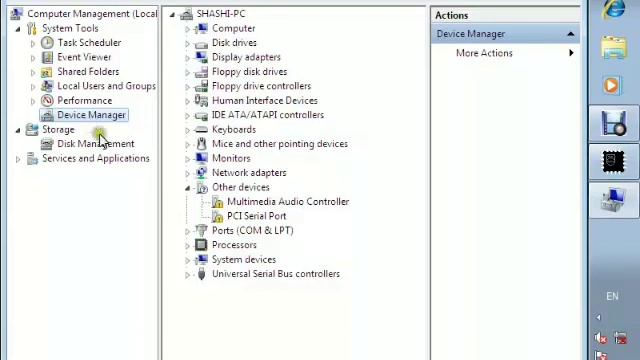Expand the System devices category
The height and width of the screenshot is (360, 640).
tap(187, 260)
